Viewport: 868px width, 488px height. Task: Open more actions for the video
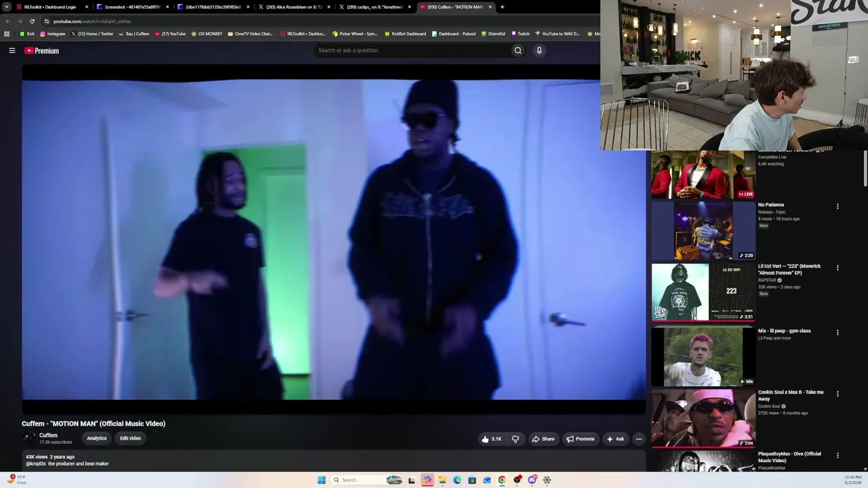pos(639,439)
